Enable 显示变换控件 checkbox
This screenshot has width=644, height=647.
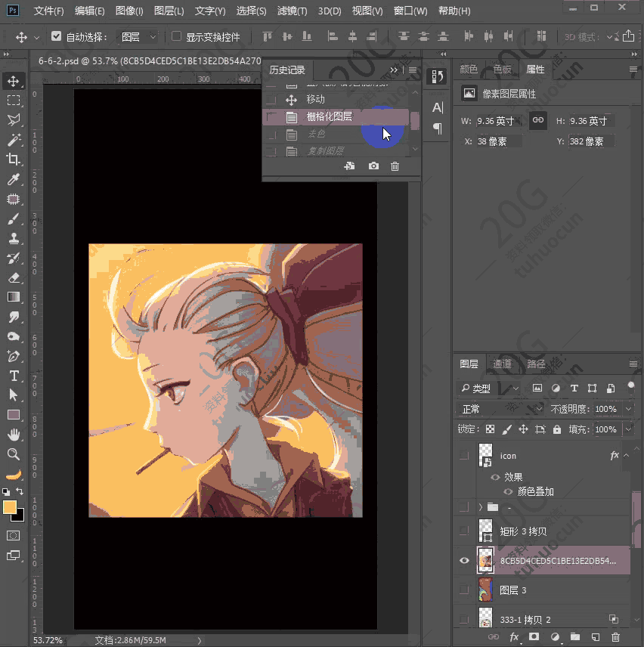(x=176, y=36)
